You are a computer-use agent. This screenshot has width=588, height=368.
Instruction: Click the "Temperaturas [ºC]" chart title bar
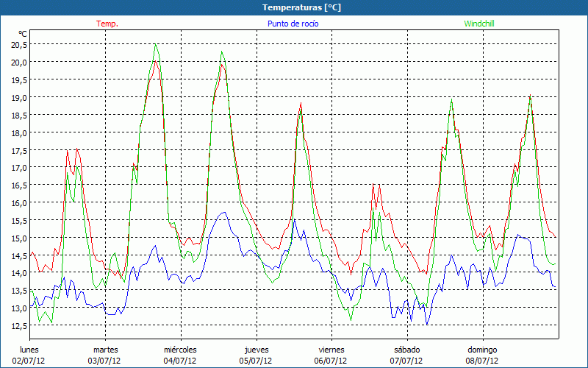point(294,7)
